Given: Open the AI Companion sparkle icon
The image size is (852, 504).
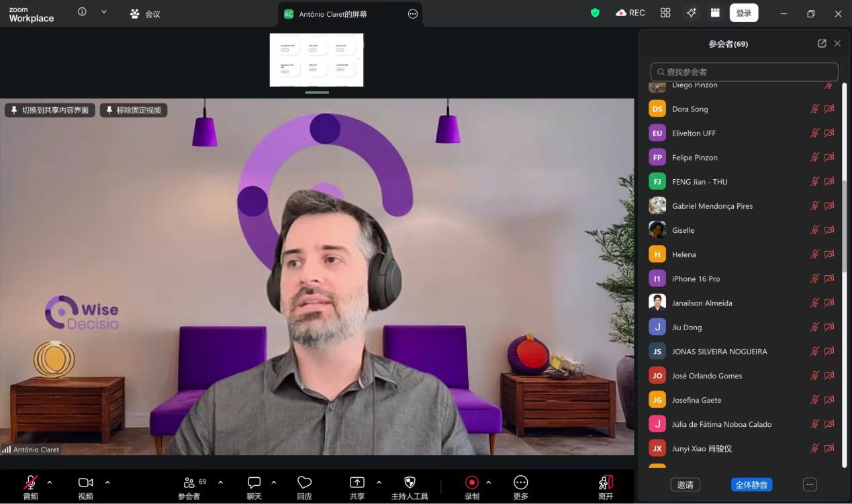Looking at the screenshot, I should click(x=691, y=13).
